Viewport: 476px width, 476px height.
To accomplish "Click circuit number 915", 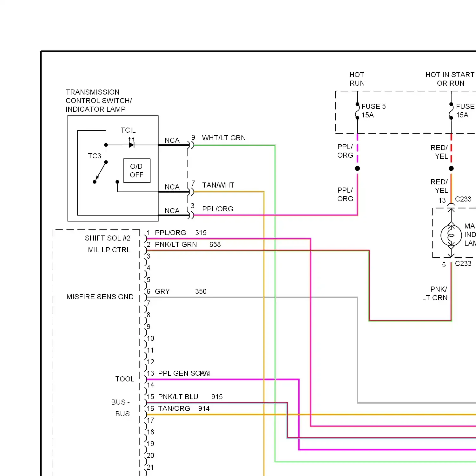I will 217,397.
